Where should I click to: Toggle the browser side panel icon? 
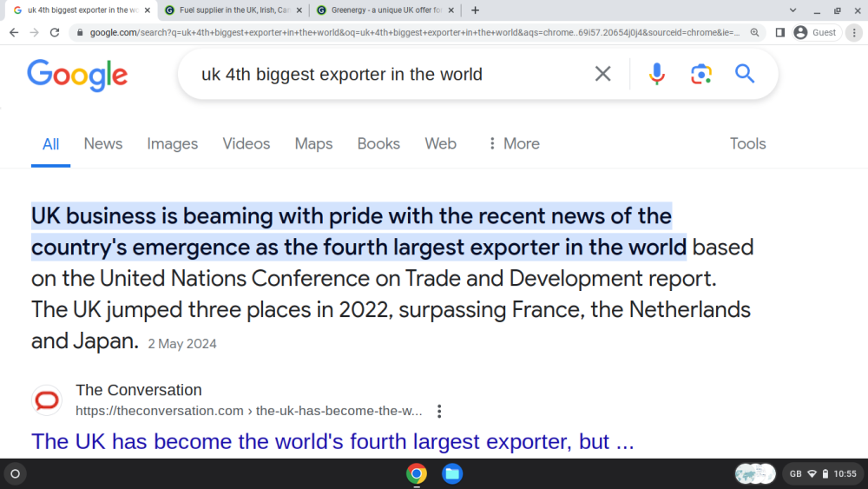pyautogui.click(x=780, y=33)
